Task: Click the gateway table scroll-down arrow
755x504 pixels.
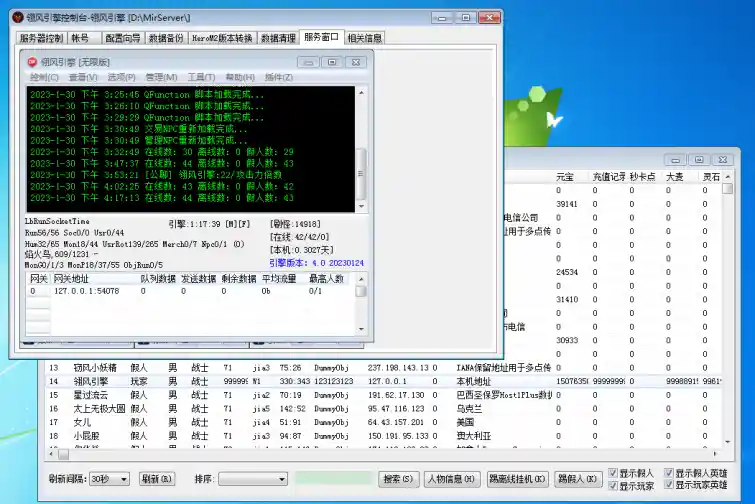Action: pyautogui.click(x=361, y=329)
